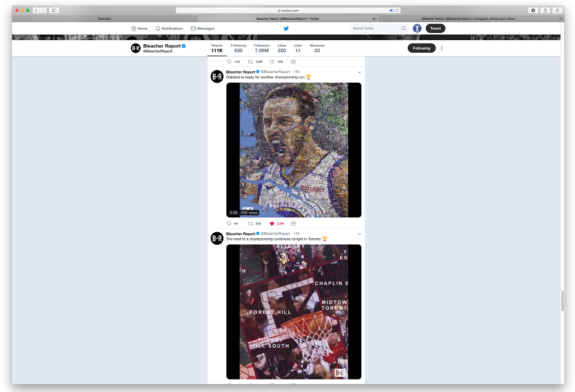Click the @BleacherReport handle on Oakland tweet
This screenshot has height=392, width=575.
click(x=276, y=72)
